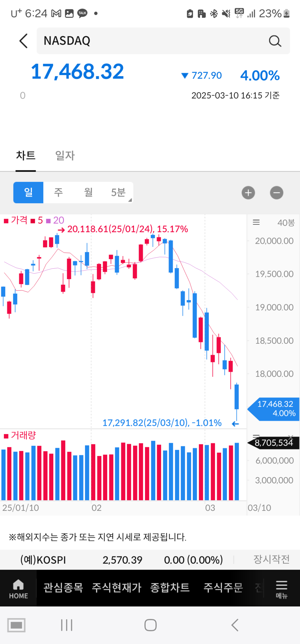Open 주식주문 stock order screen
Screen dimensions: 300x644
223,588
